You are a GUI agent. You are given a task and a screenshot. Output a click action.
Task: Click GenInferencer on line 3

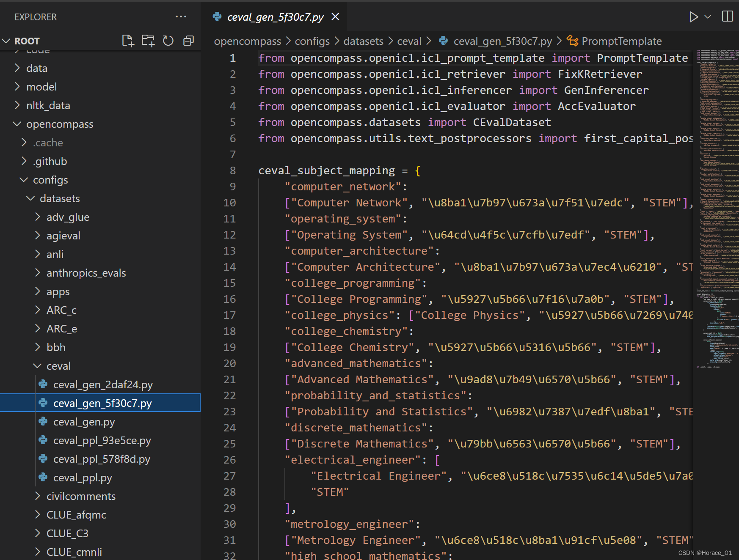click(606, 90)
